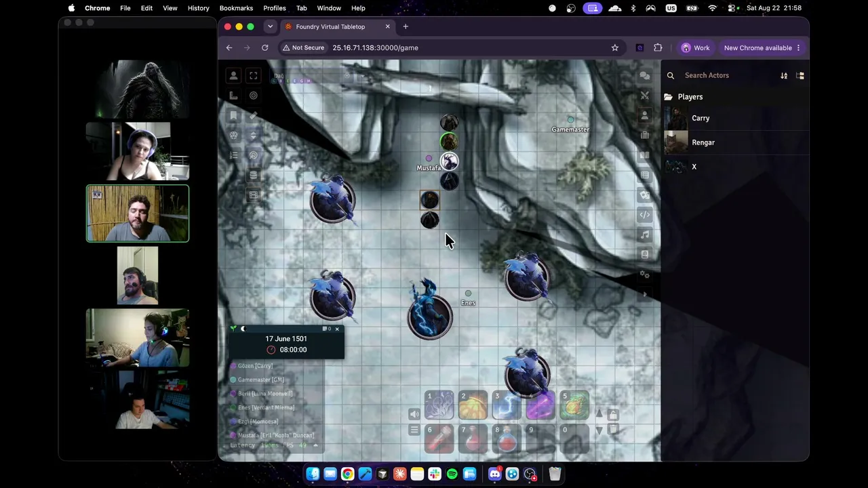Click the film strip tool icon

pyautogui.click(x=254, y=195)
